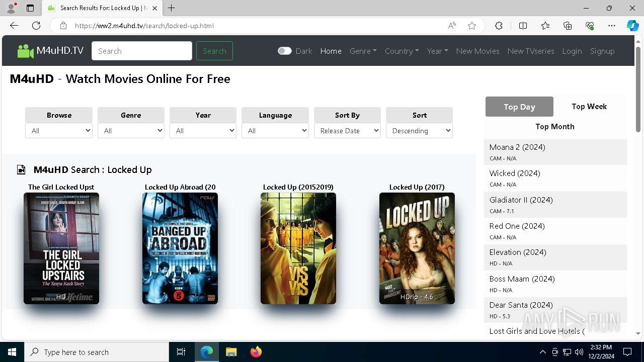Open the Favorites list

[x=545, y=26]
